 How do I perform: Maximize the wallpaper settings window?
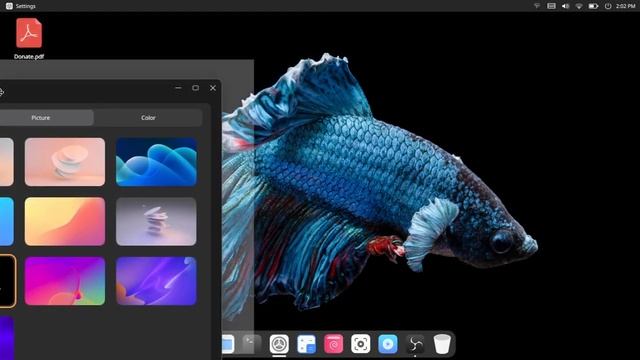click(x=196, y=88)
